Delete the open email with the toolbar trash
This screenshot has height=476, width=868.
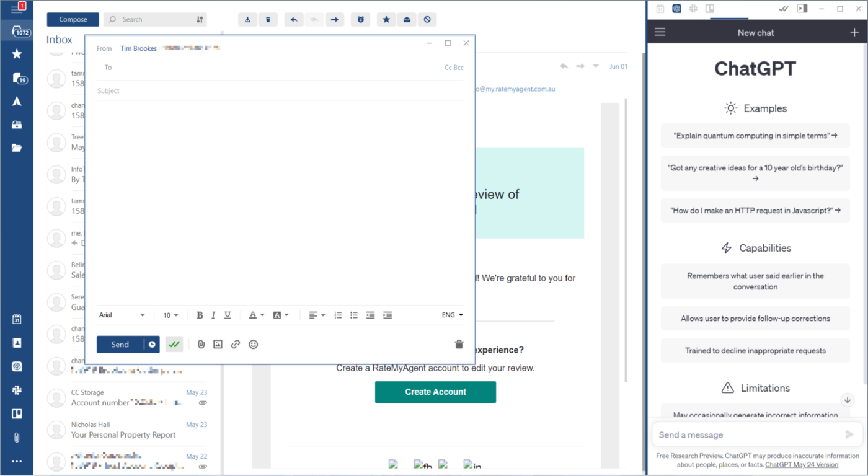pyautogui.click(x=268, y=20)
